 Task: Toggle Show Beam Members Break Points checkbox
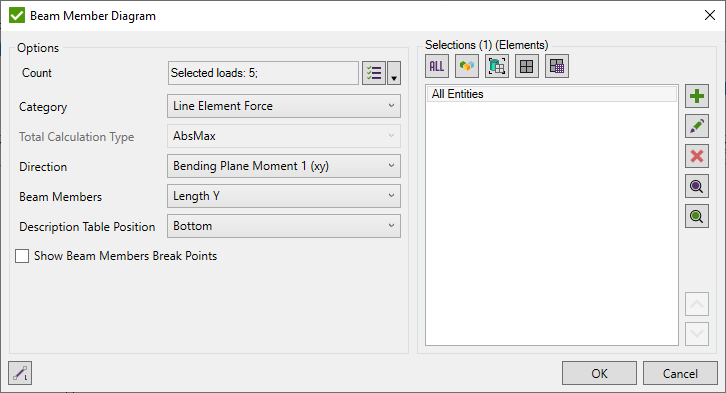click(22, 256)
